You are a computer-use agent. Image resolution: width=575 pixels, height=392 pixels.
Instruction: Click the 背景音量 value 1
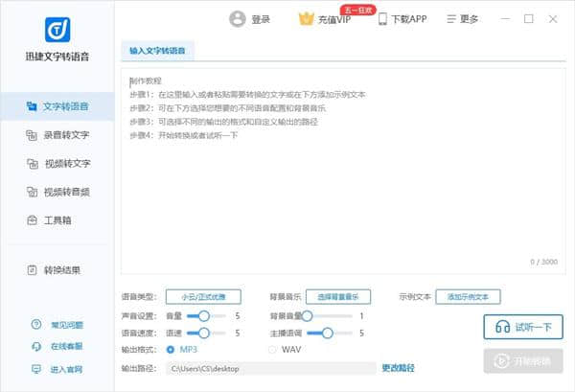tap(361, 315)
